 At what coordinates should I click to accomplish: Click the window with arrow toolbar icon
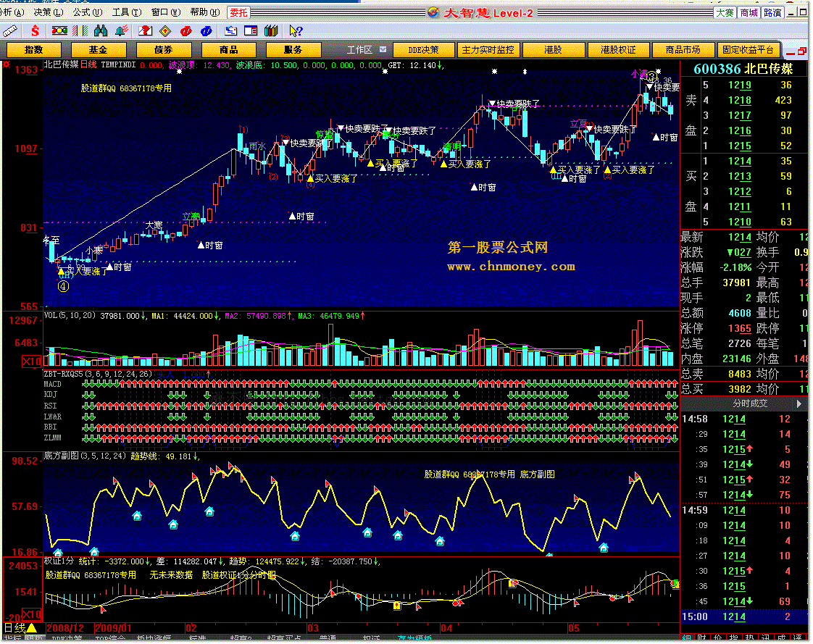pyautogui.click(x=230, y=31)
